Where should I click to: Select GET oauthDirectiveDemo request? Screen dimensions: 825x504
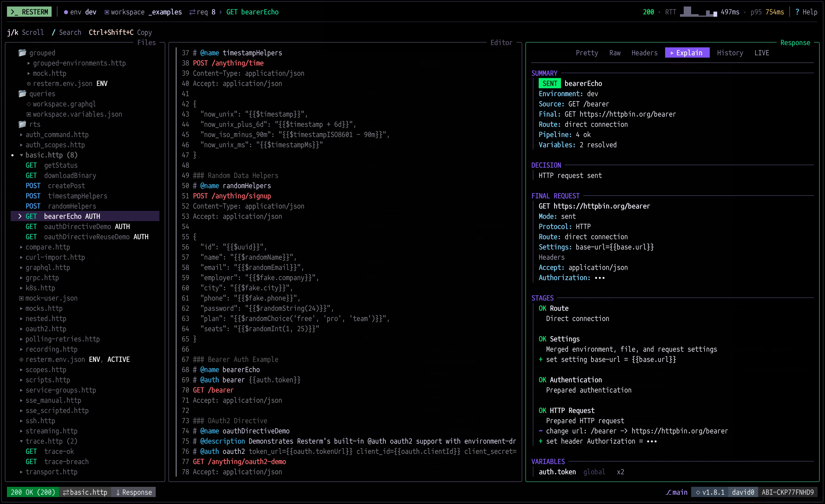[78, 226]
